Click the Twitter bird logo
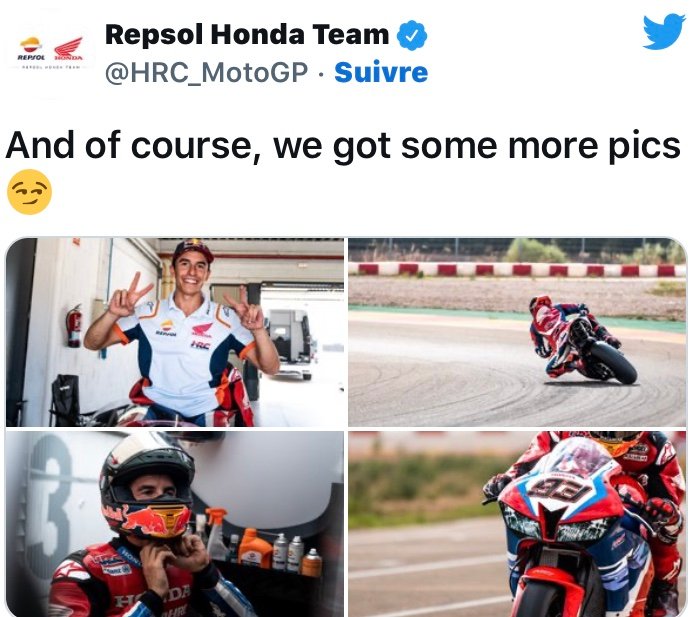The height and width of the screenshot is (617, 699). 664,31
